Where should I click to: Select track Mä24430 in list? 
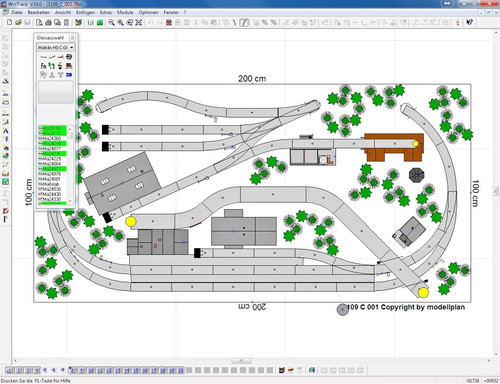(x=52, y=194)
